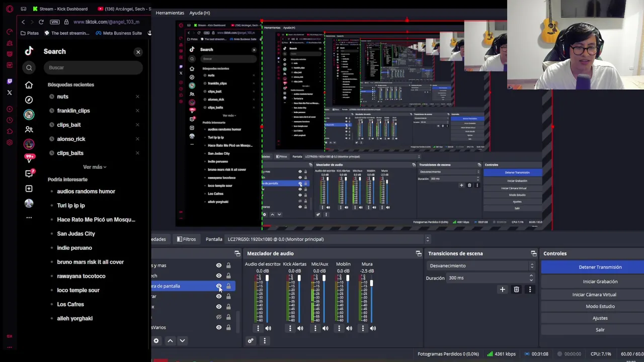Toggle lock on highlighted 'de pantalla' source
Screen dimensions: 644x362
228,286
